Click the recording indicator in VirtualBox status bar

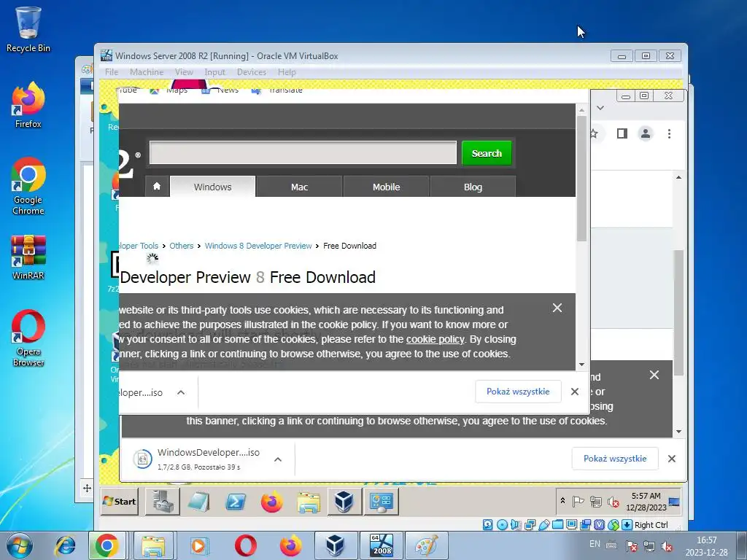click(x=585, y=525)
